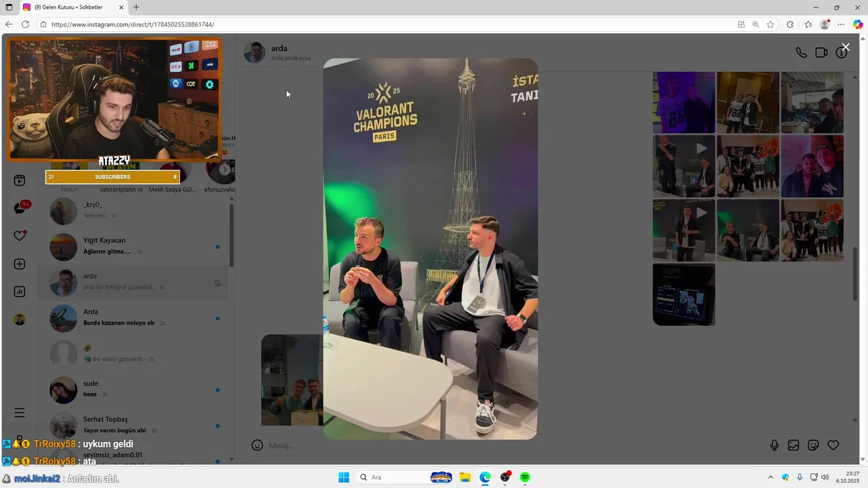Close the photo viewer with the X

point(846,47)
